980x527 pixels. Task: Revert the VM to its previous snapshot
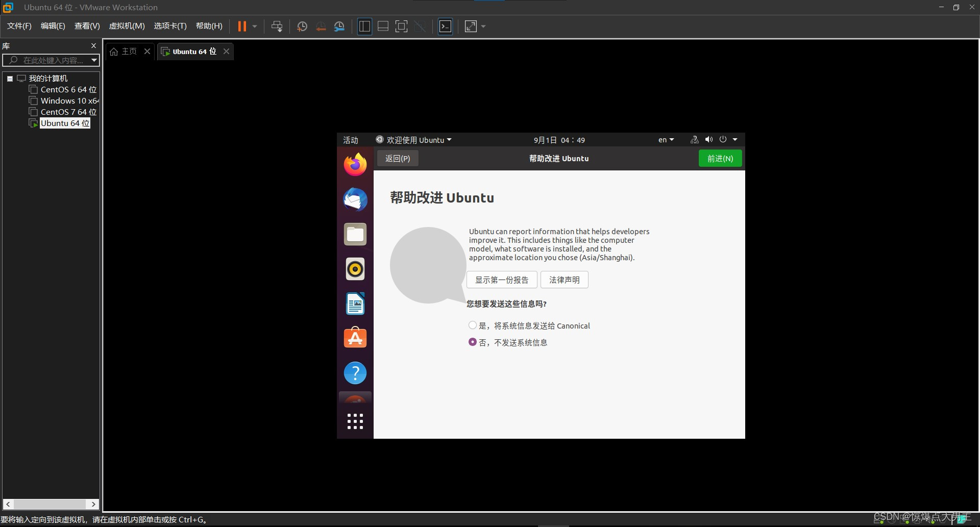click(321, 26)
